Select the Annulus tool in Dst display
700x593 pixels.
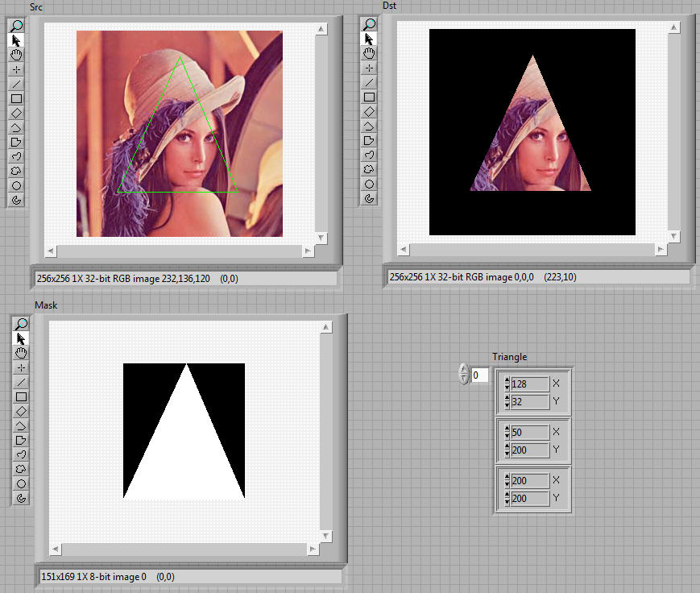coord(369,198)
